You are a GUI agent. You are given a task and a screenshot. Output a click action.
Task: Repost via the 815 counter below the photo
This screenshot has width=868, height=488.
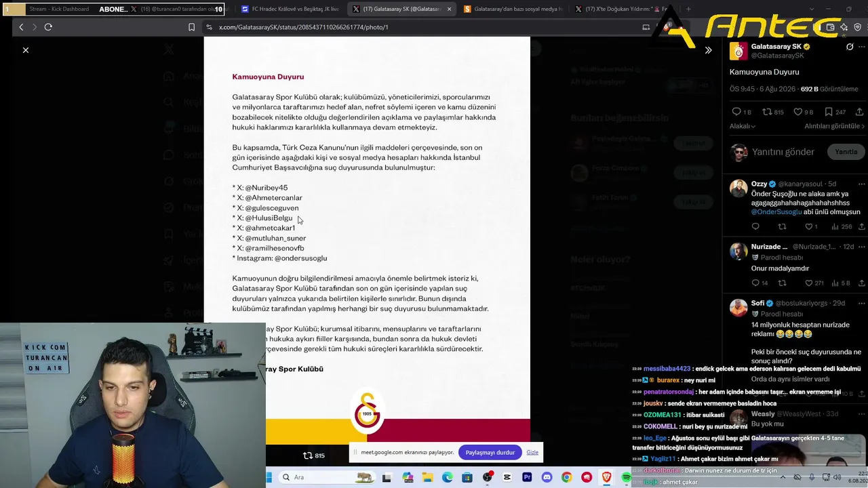pos(313,455)
